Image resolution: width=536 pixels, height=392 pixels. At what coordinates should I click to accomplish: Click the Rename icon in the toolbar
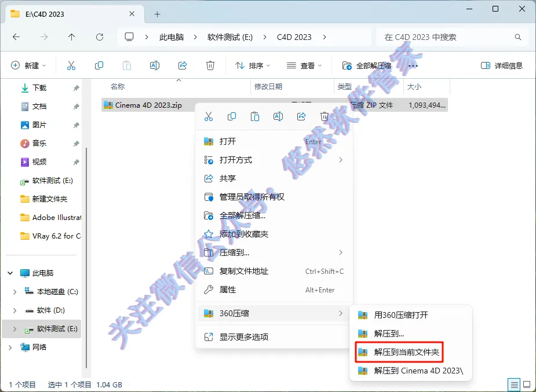tap(155, 65)
